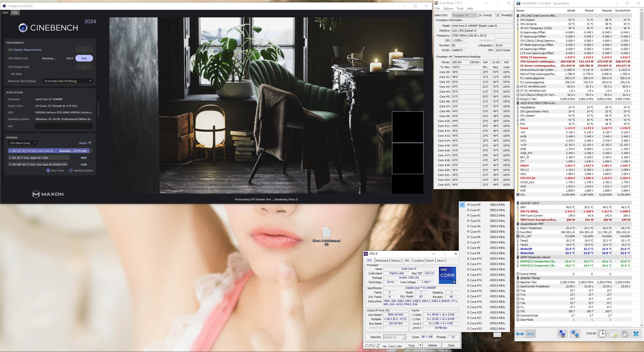Image resolution: width=644 pixels, height=352 pixels.
Task: Select P-Core #4 in core clock list
Action: (473, 226)
